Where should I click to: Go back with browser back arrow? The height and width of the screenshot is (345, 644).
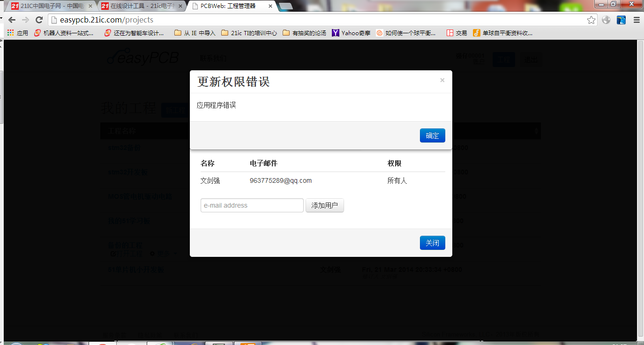coord(12,20)
